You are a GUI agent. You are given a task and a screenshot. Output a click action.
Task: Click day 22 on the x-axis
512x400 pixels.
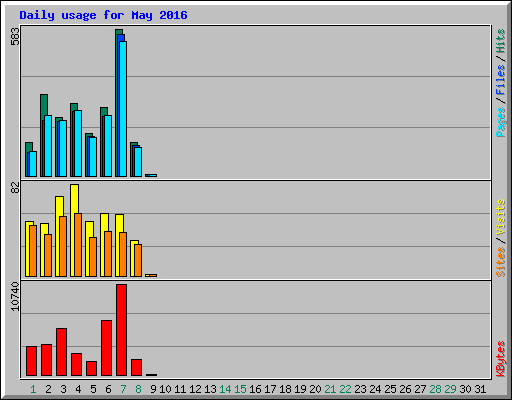345,389
